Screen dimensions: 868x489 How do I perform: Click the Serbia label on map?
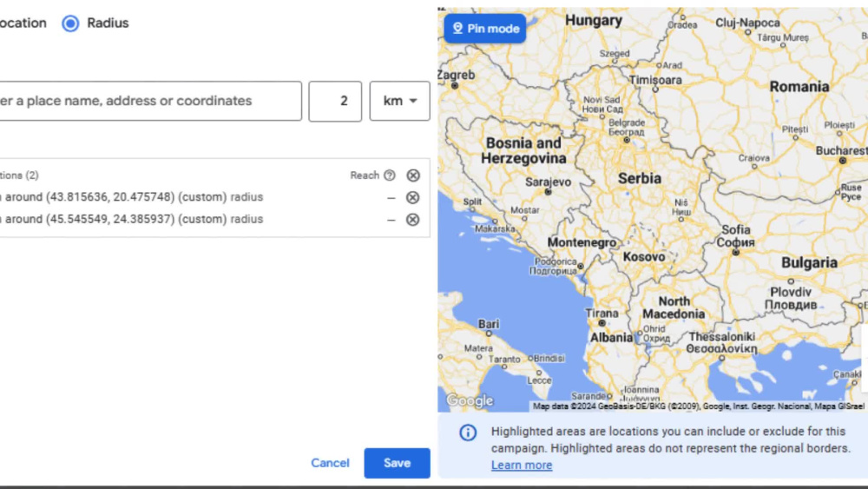640,178
